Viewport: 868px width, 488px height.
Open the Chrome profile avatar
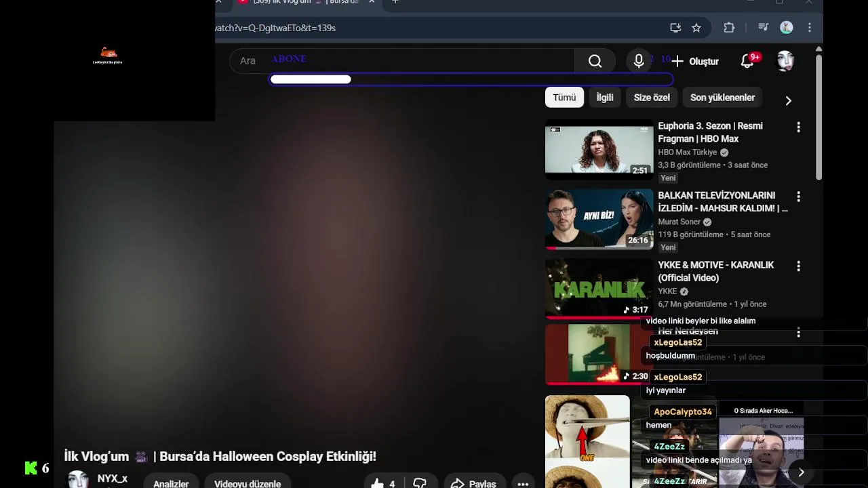[x=787, y=28]
